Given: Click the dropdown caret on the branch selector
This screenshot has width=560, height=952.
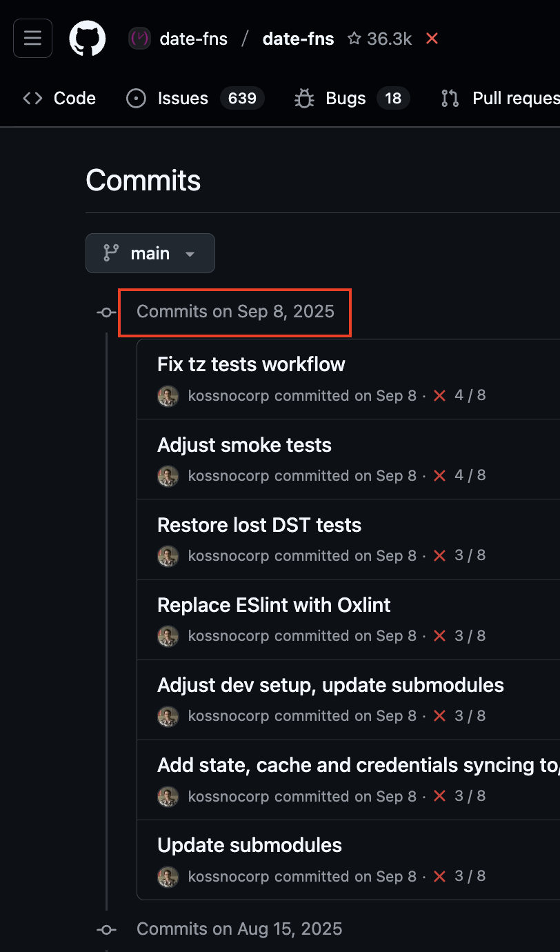Looking at the screenshot, I should 190,254.
